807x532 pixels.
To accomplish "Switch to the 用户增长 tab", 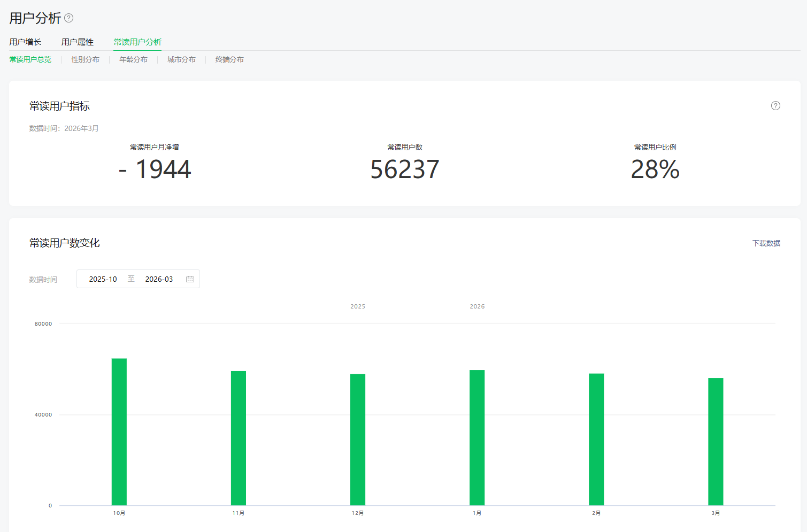I will click(x=25, y=42).
